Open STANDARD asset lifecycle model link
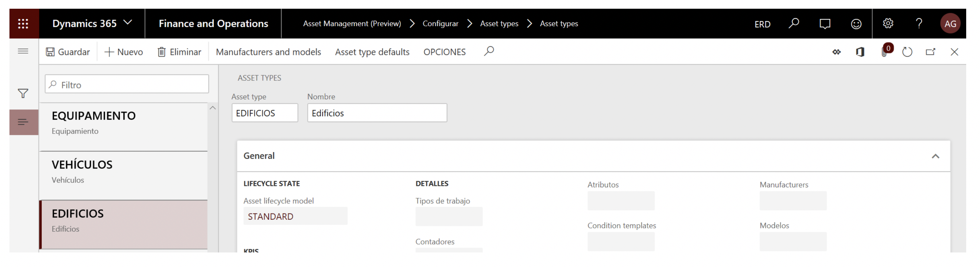 tap(270, 216)
